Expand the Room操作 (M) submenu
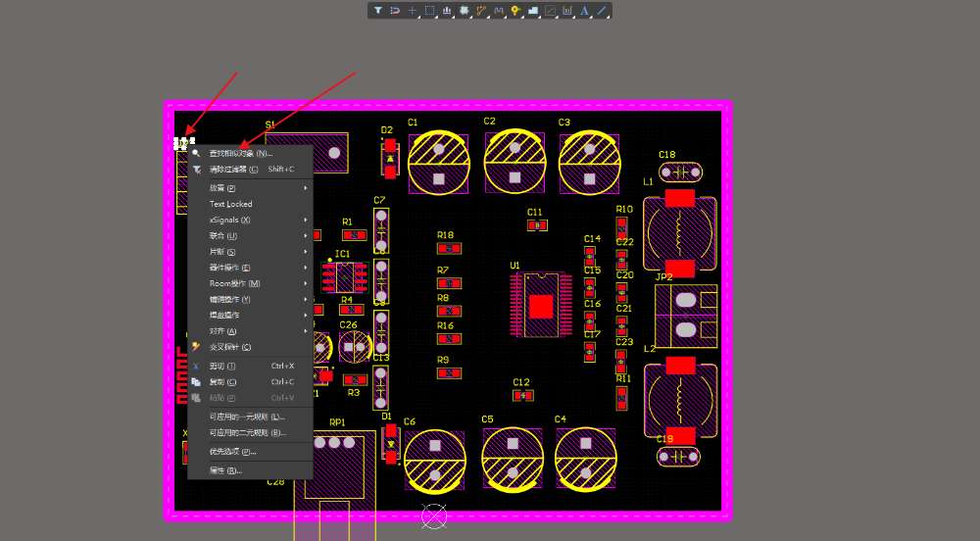 [250, 283]
